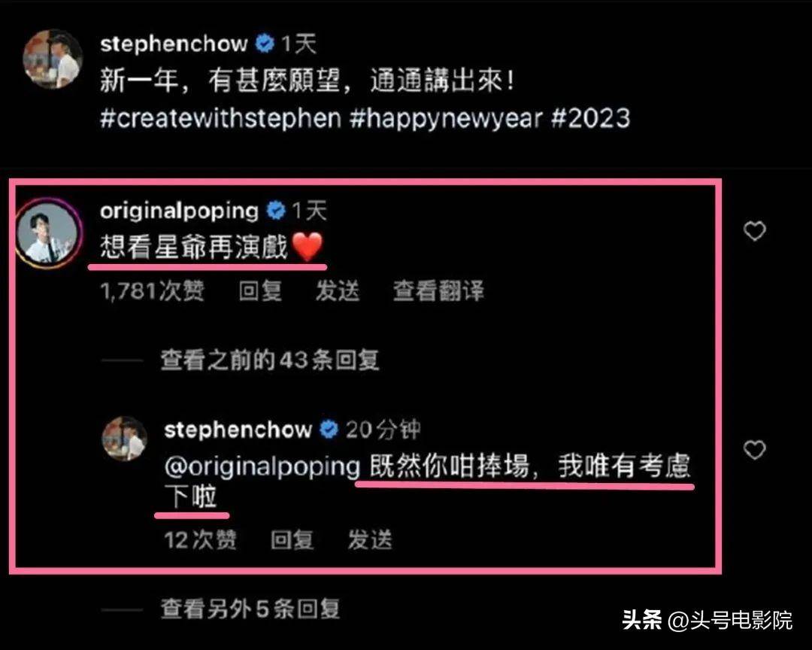Click 发送 under stephenchow's reply
812x650 pixels.
370,539
